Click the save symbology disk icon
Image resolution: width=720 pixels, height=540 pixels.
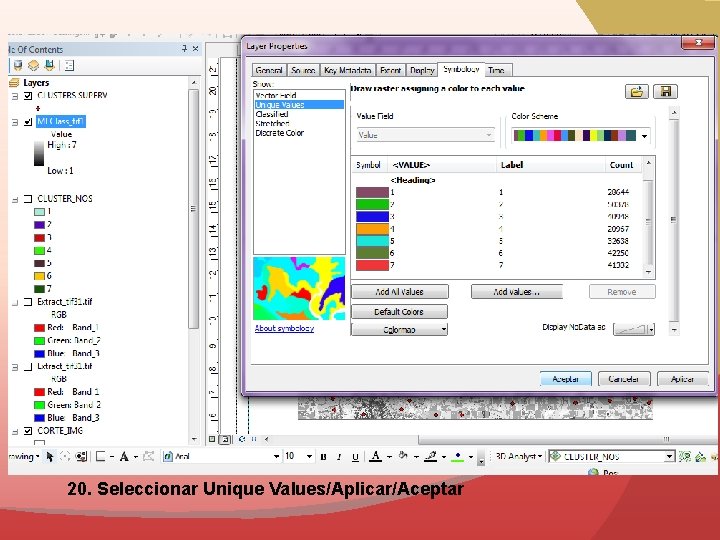(x=665, y=91)
